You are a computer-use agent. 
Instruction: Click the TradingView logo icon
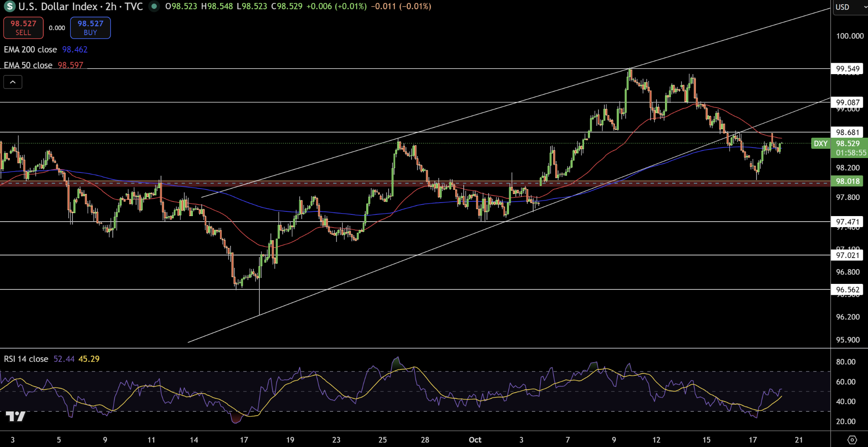coord(16,416)
